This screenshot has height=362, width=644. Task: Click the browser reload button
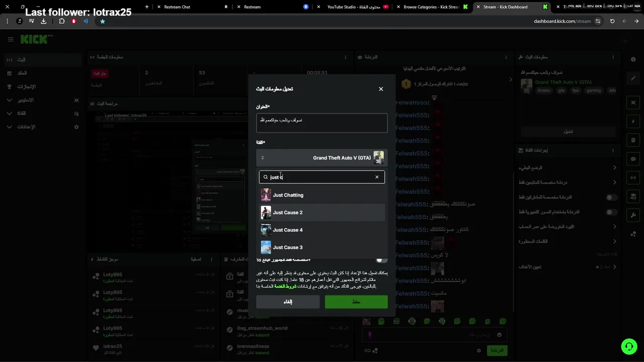(612, 21)
